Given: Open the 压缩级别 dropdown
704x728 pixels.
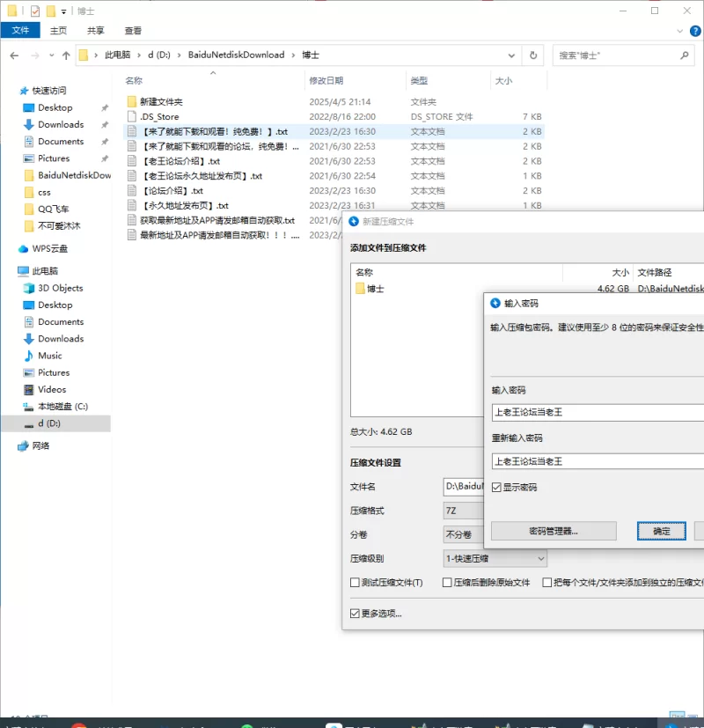Looking at the screenshot, I should pos(495,558).
